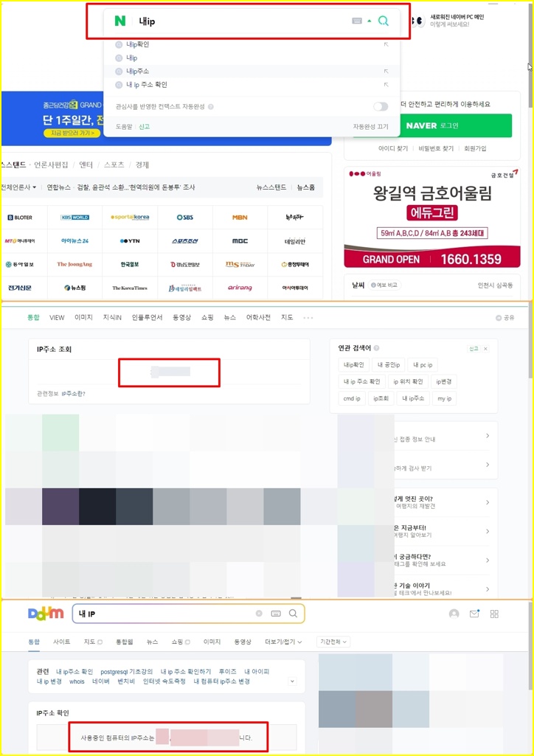534x756 pixels.
Task: Open the MBC press logo
Action: pos(240,240)
